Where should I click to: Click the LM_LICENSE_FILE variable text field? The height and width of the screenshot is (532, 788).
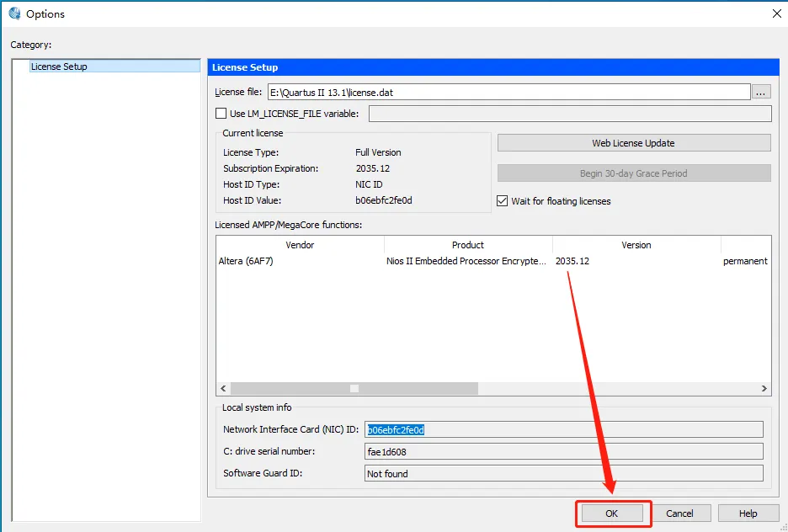pyautogui.click(x=570, y=114)
